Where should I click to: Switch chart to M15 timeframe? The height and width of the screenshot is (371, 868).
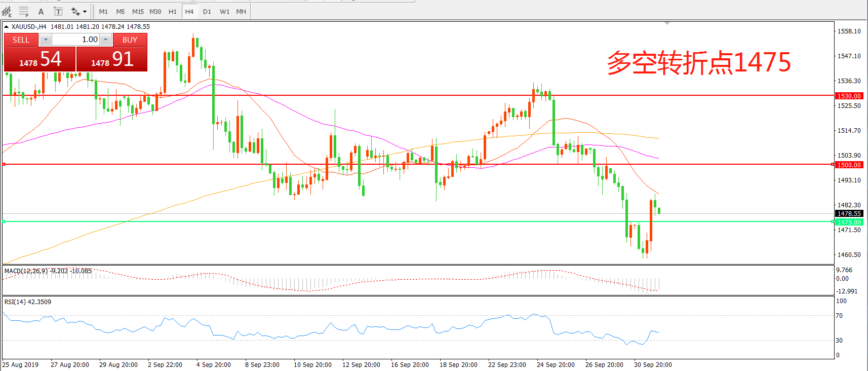[138, 11]
